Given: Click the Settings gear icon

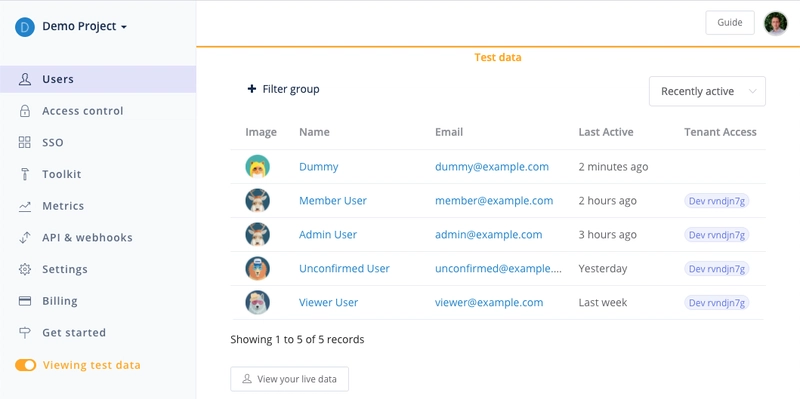Looking at the screenshot, I should [24, 269].
